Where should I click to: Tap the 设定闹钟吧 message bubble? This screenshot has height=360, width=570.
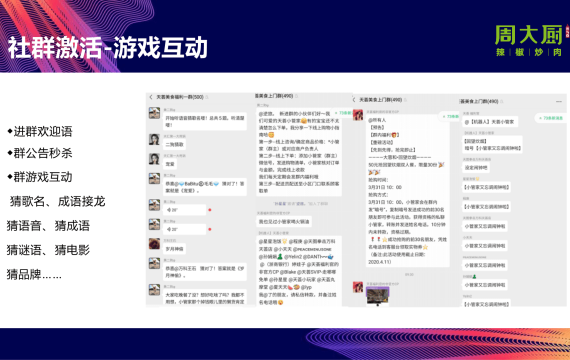[x=476, y=168]
